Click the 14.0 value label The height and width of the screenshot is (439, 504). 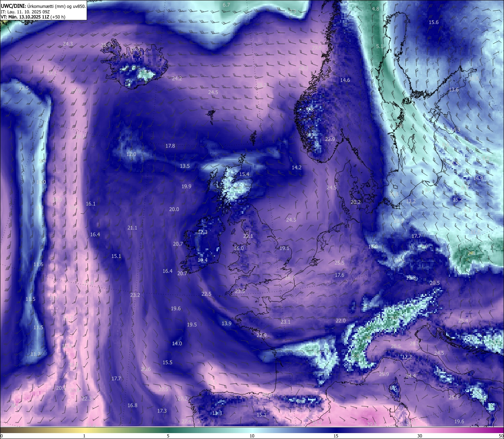click(177, 343)
